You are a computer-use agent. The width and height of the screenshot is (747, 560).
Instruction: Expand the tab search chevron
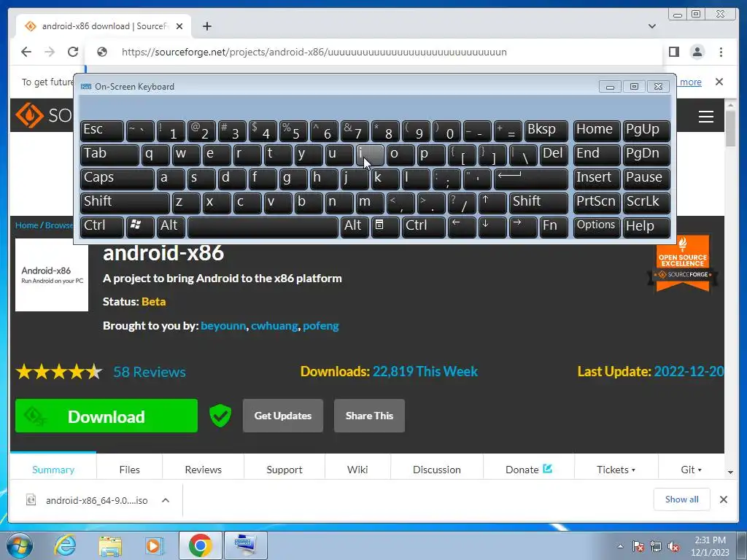pyautogui.click(x=652, y=26)
